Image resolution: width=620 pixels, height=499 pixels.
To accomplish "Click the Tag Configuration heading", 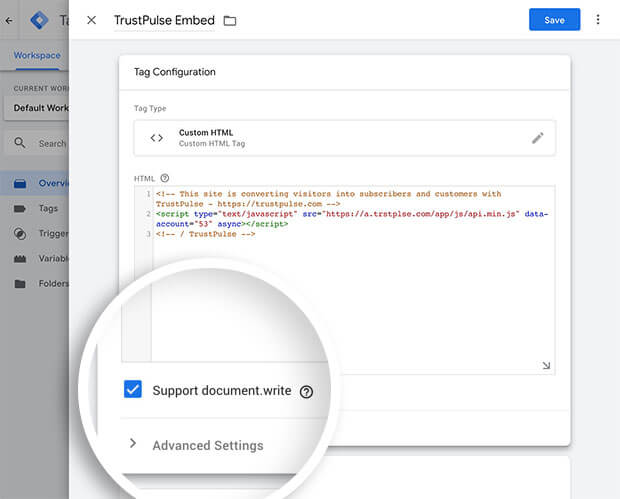I will (174, 72).
